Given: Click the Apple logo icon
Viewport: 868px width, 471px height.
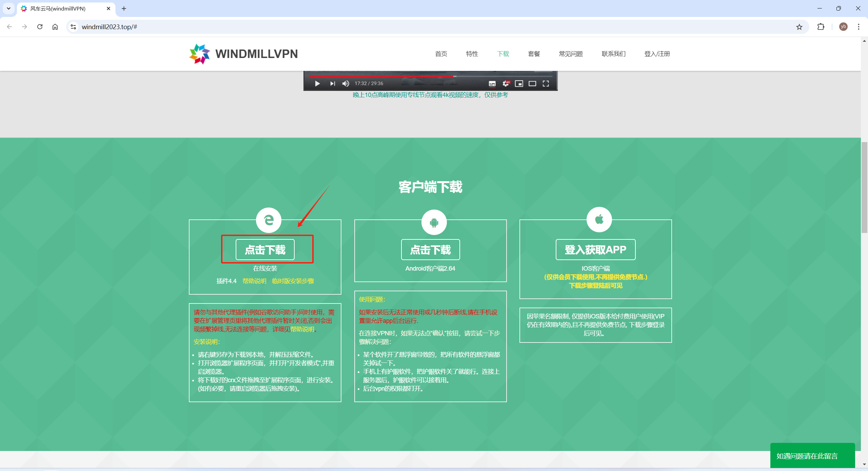Looking at the screenshot, I should point(599,219).
